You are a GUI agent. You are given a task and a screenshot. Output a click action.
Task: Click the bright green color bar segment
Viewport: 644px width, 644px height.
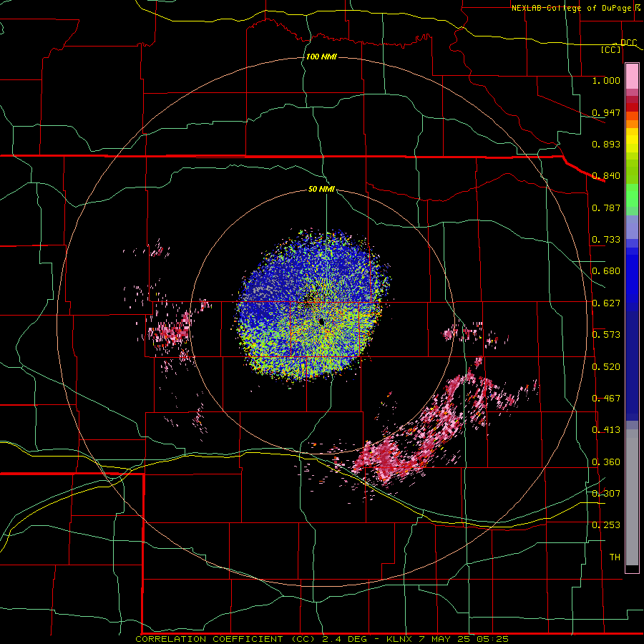pyautogui.click(x=632, y=195)
